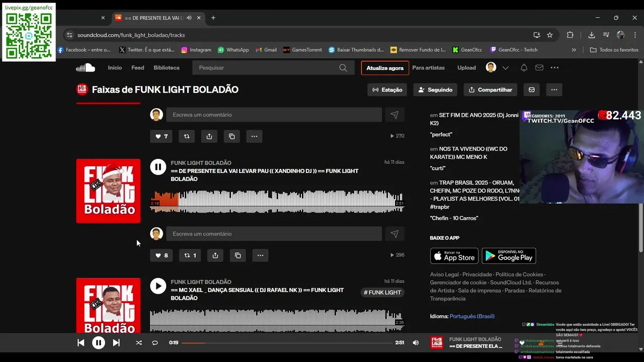Viewport: 644px width, 362px height.
Task: Open the header three-dots more menu
Action: [x=554, y=68]
